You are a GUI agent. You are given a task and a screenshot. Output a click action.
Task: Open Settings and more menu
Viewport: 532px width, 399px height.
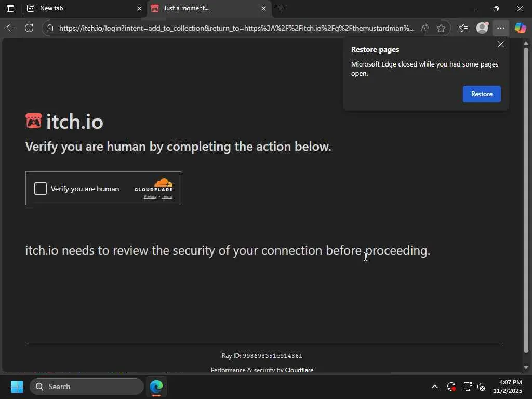coord(500,28)
